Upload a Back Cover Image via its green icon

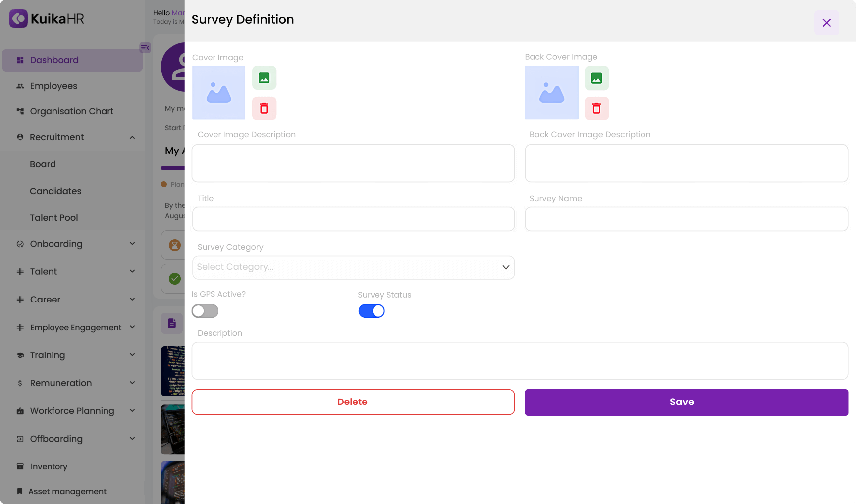tap(597, 78)
